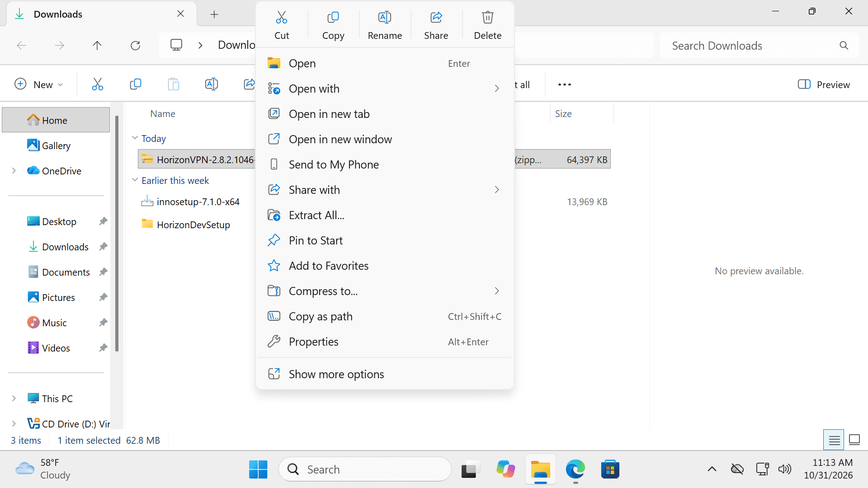
Task: Select the HorizonDevSetup folder
Action: tap(193, 225)
